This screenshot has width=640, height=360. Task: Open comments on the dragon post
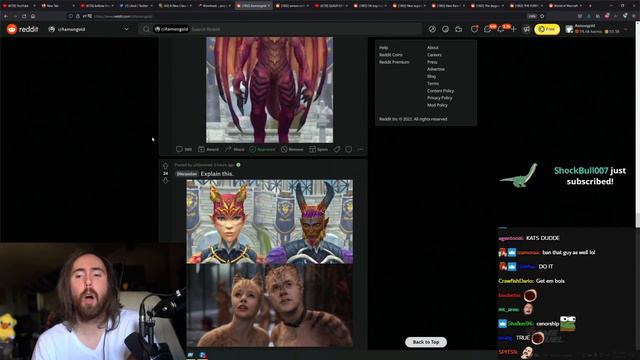[184, 149]
